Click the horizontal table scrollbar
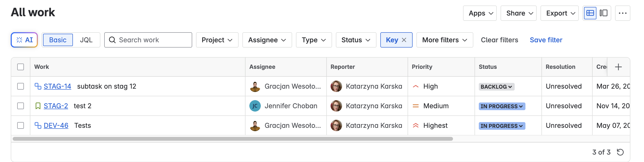 point(233,139)
